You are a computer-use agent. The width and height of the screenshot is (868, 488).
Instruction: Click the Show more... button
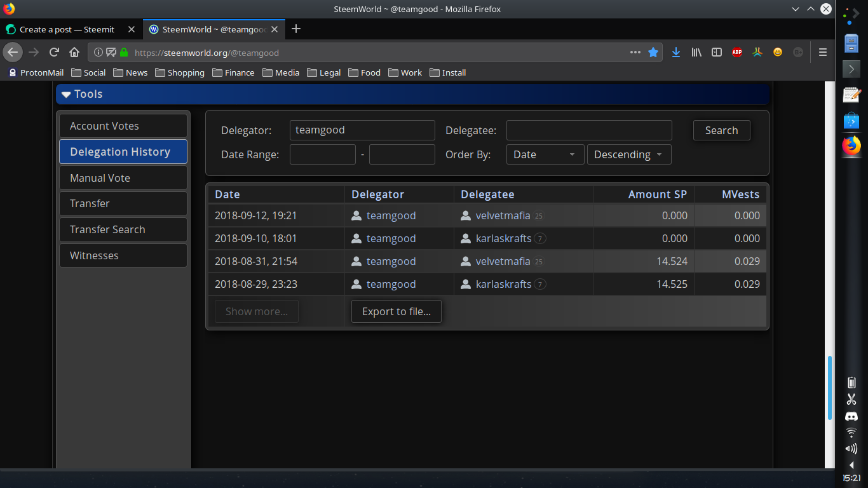(257, 311)
